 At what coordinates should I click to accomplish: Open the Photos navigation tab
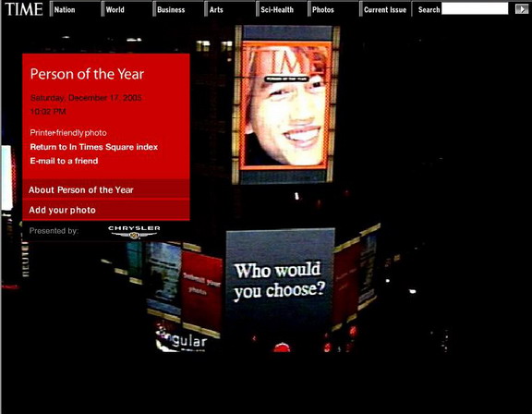point(323,9)
